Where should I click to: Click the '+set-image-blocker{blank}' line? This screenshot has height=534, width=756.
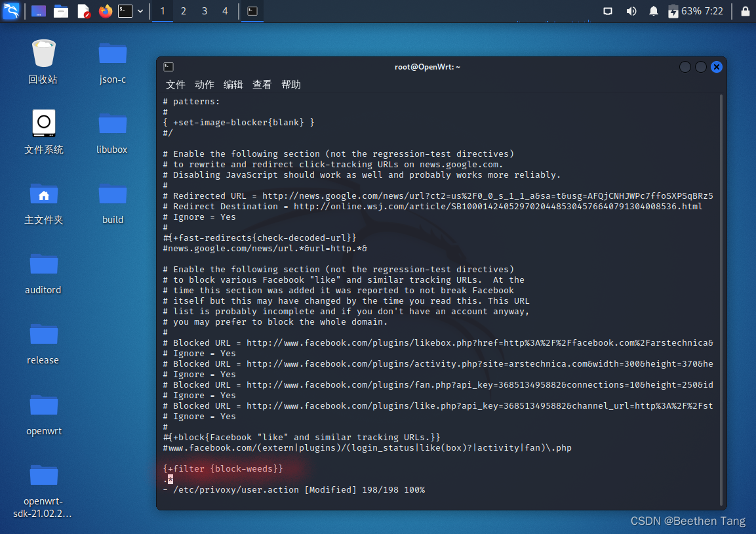[x=239, y=123]
